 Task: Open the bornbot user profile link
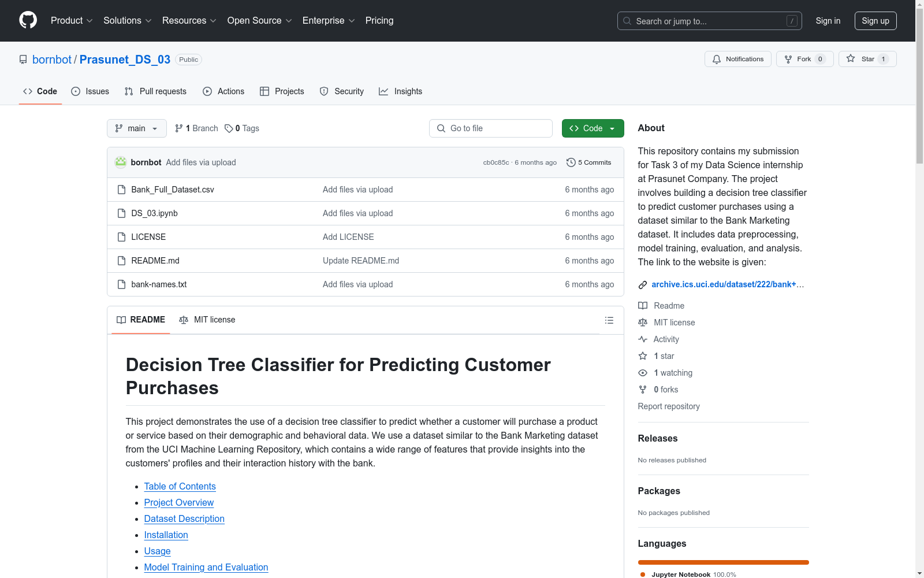point(52,60)
